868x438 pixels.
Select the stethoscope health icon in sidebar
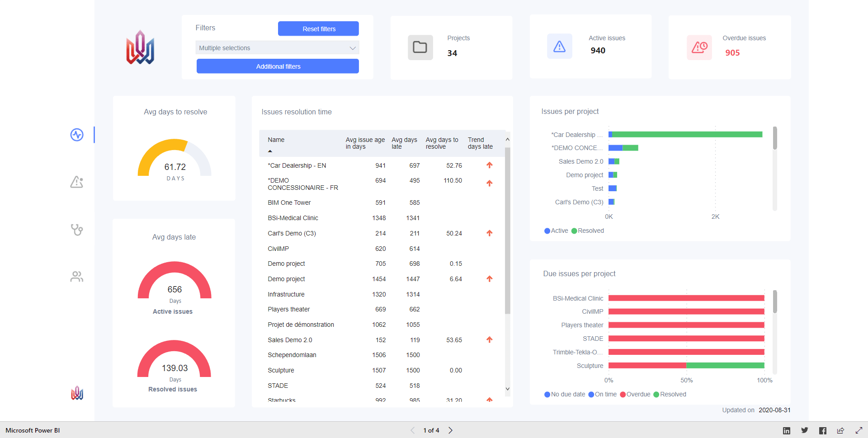pos(77,230)
